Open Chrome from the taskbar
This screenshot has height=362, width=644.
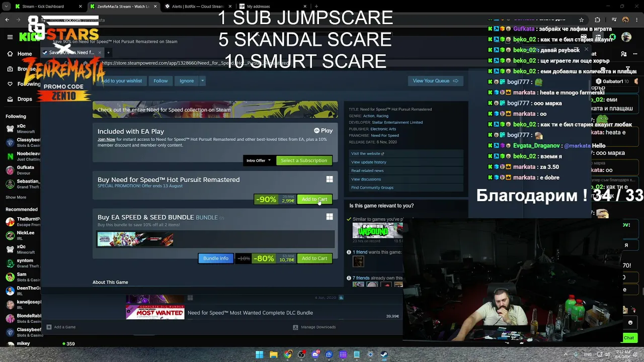pyautogui.click(x=287, y=354)
